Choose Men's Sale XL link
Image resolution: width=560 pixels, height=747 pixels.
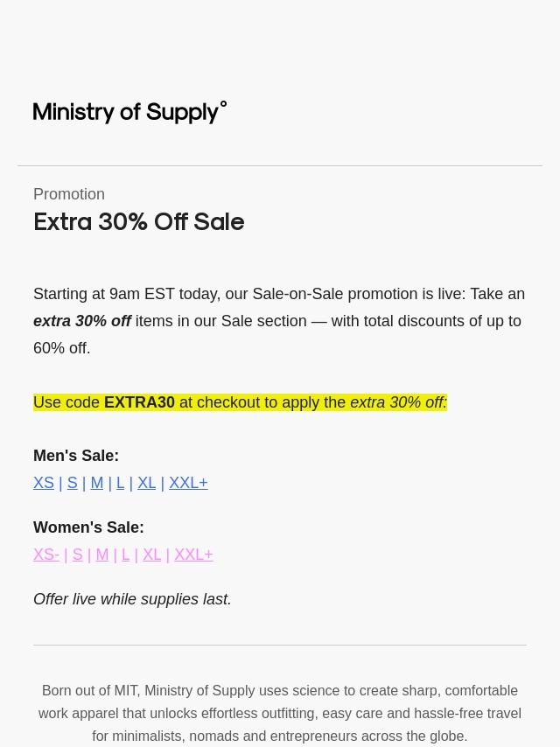[146, 483]
